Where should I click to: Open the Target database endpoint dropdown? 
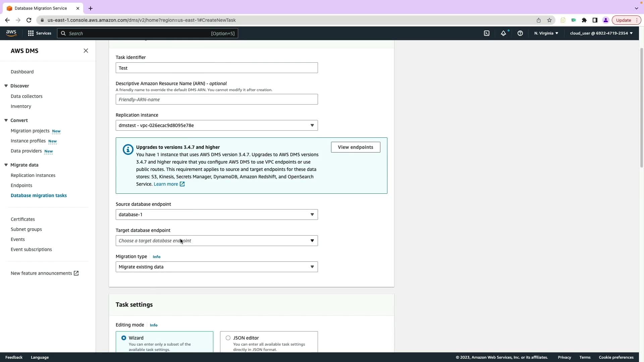click(217, 241)
